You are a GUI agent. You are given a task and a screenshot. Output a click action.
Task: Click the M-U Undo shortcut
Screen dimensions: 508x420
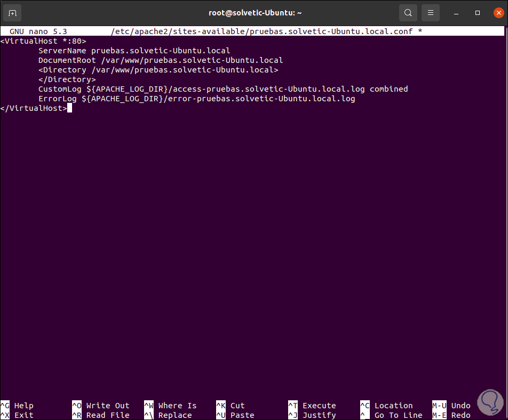[x=451, y=406]
